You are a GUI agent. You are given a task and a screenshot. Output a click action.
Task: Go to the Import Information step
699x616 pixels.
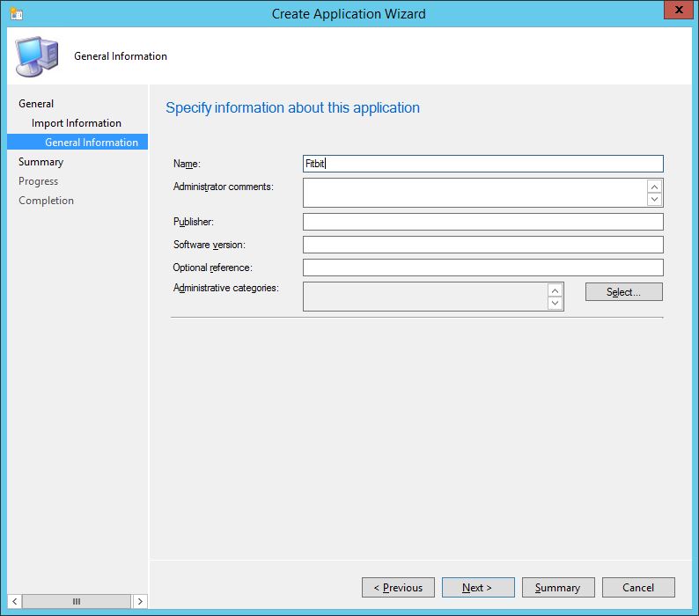coord(77,123)
